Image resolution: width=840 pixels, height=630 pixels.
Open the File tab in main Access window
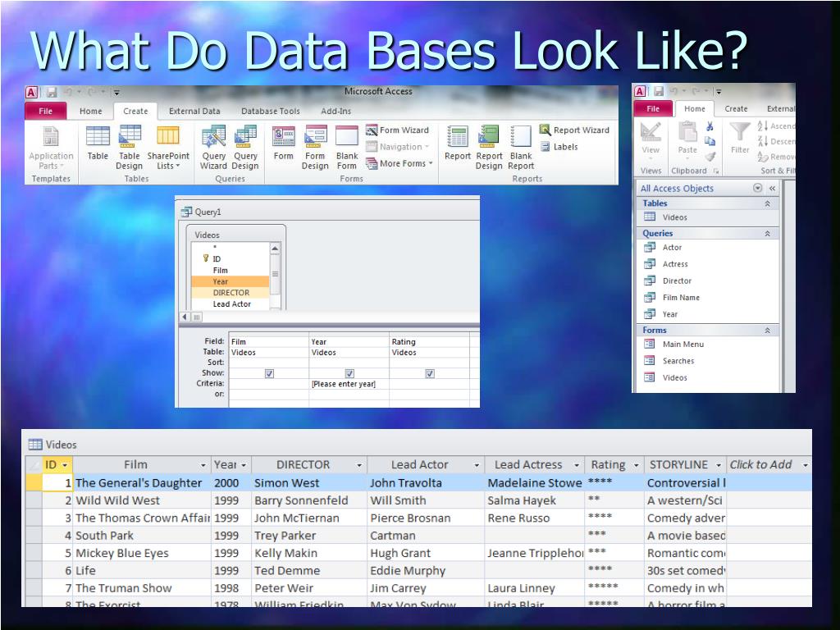[x=46, y=111]
